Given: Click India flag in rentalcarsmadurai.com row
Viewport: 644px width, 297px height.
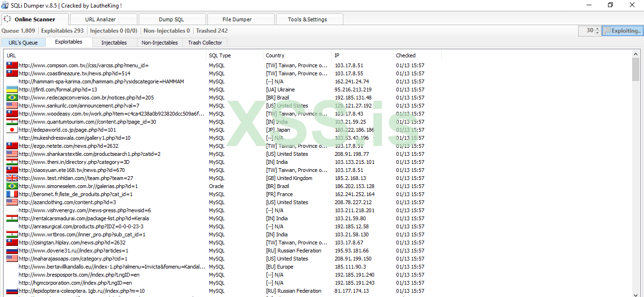Looking at the screenshot, I should (12, 218).
